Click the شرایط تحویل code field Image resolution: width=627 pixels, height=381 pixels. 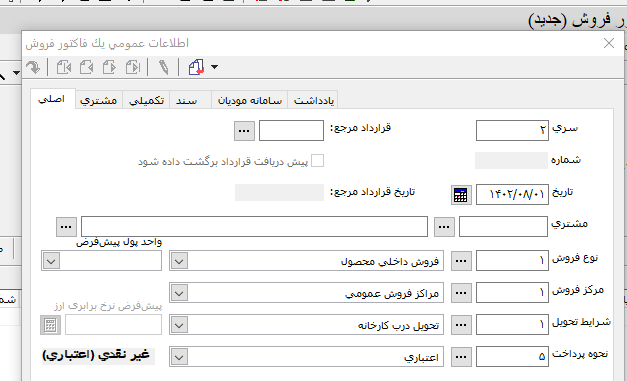(x=512, y=325)
